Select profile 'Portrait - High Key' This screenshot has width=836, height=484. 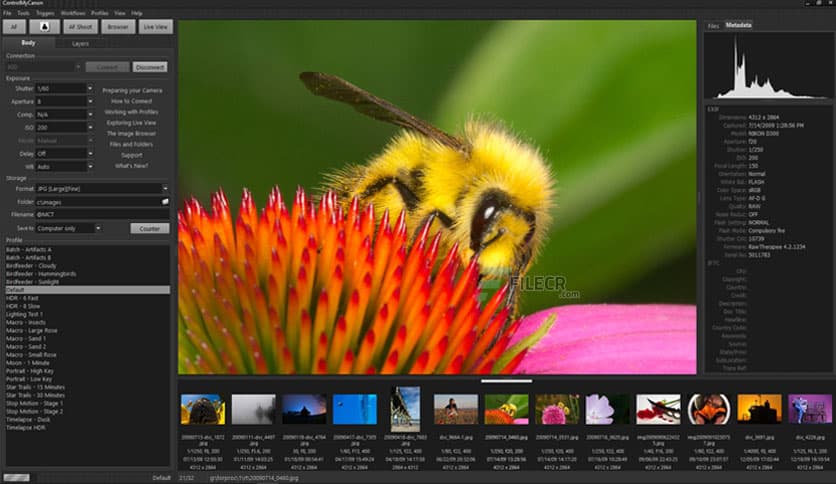(30, 371)
